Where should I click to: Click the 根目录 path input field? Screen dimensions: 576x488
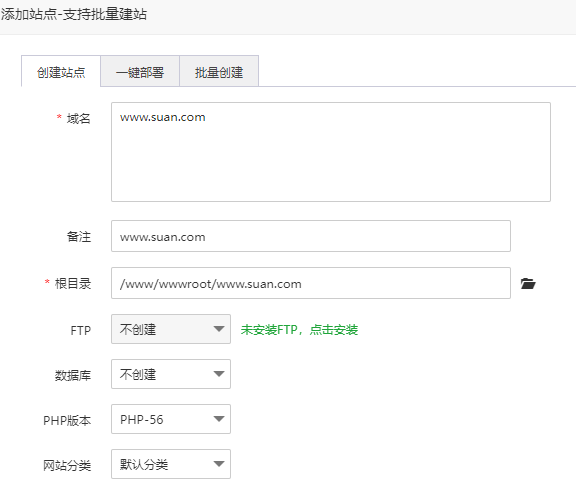311,283
